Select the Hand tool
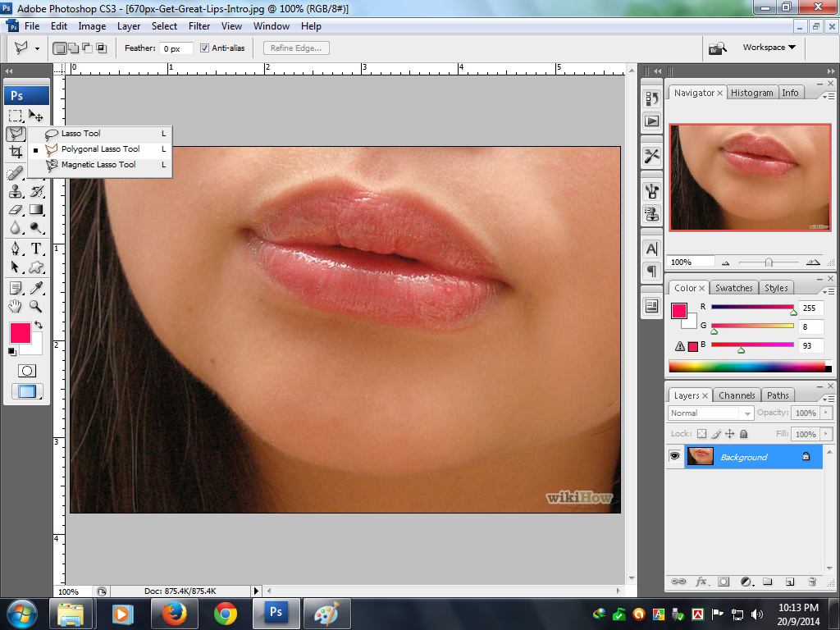Screen dimensions: 840x630 16,306
